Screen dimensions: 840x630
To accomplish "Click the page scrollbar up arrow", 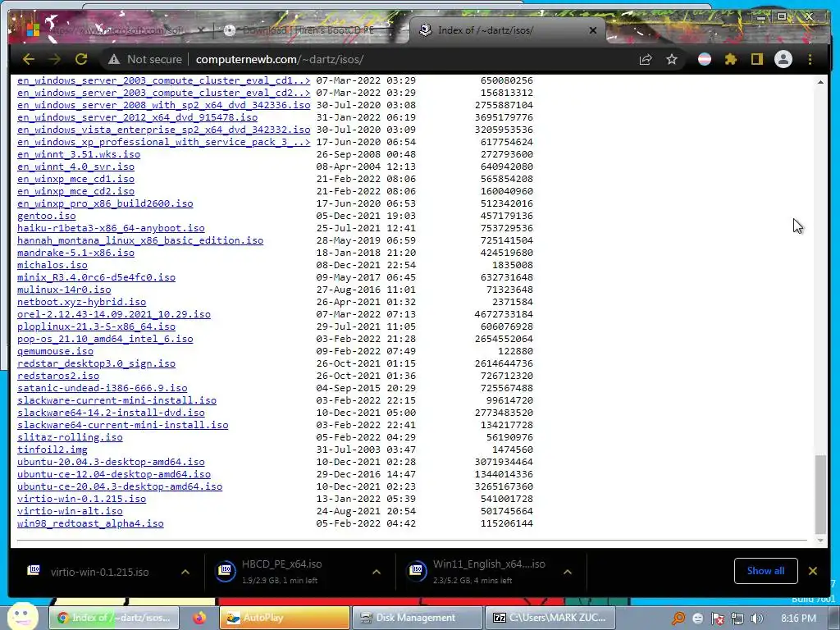I will [x=820, y=82].
